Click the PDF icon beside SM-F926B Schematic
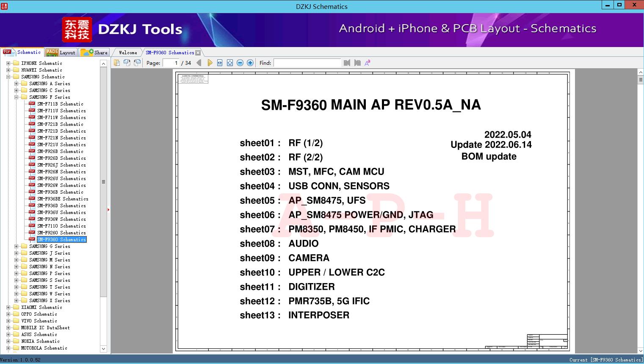The width and height of the screenshot is (644, 364). tap(32, 151)
